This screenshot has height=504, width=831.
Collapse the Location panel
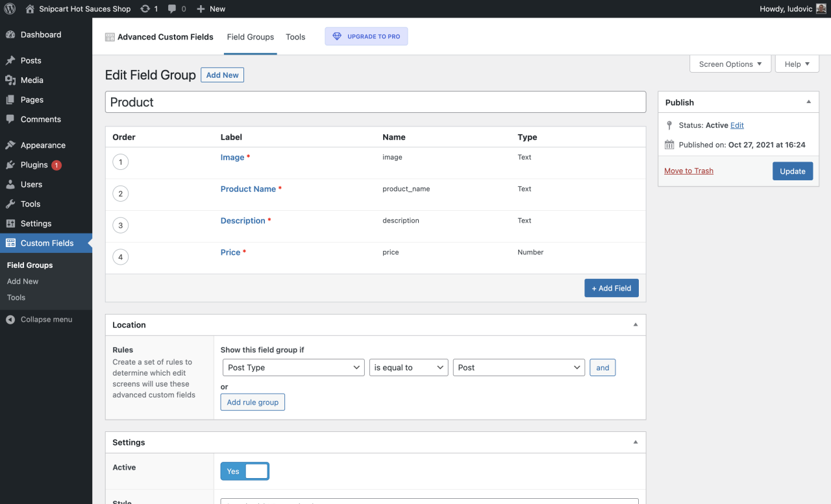(x=635, y=325)
